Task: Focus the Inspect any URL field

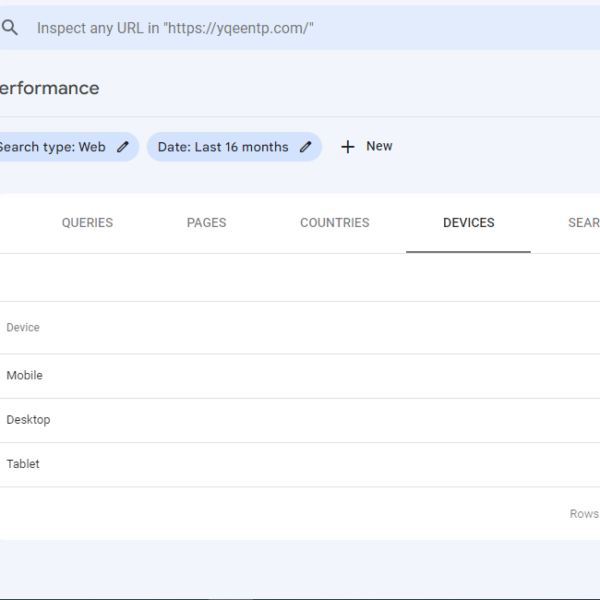Action: 300,28
